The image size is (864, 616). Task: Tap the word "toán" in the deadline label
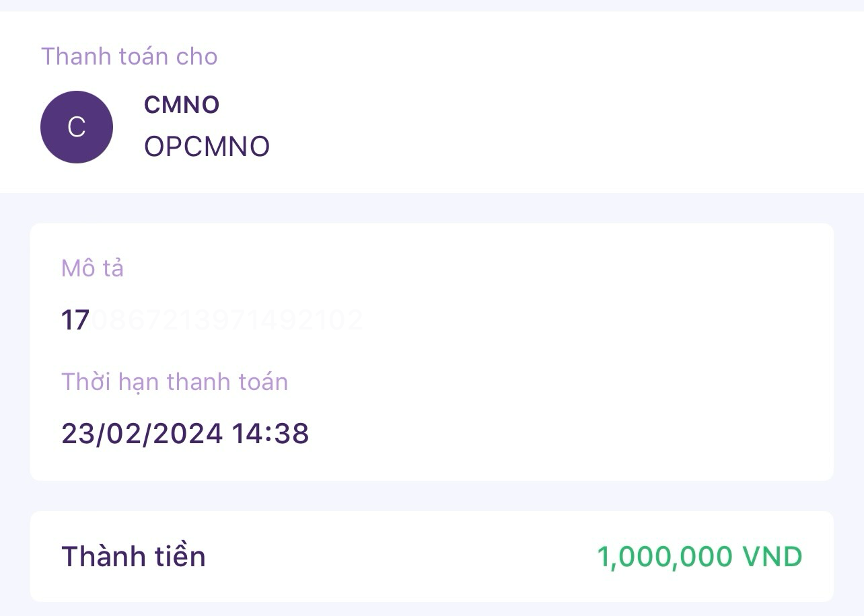pos(258,381)
